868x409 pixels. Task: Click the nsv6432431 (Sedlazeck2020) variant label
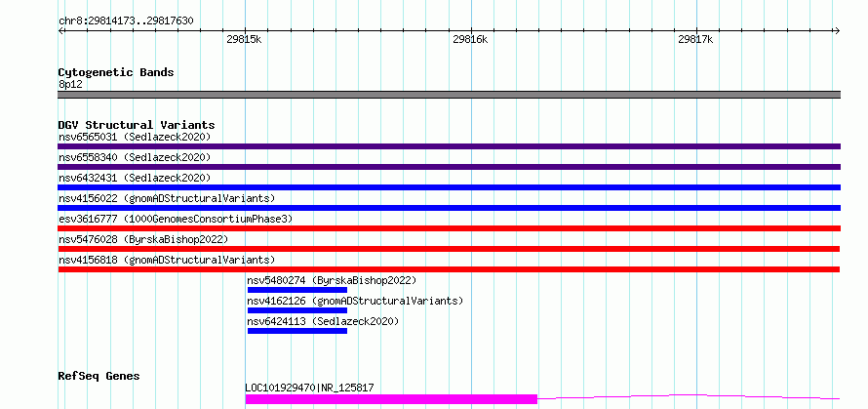tap(135, 178)
